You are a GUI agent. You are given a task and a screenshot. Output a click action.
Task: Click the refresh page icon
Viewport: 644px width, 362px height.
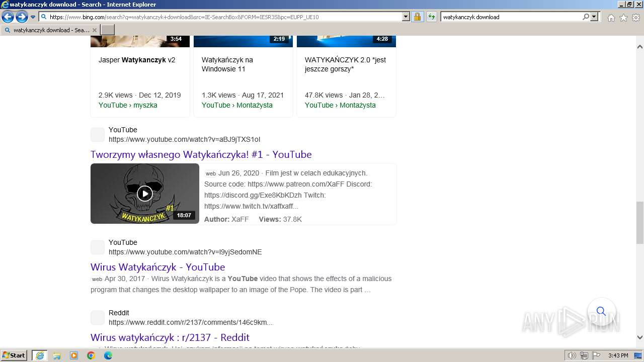click(x=431, y=17)
